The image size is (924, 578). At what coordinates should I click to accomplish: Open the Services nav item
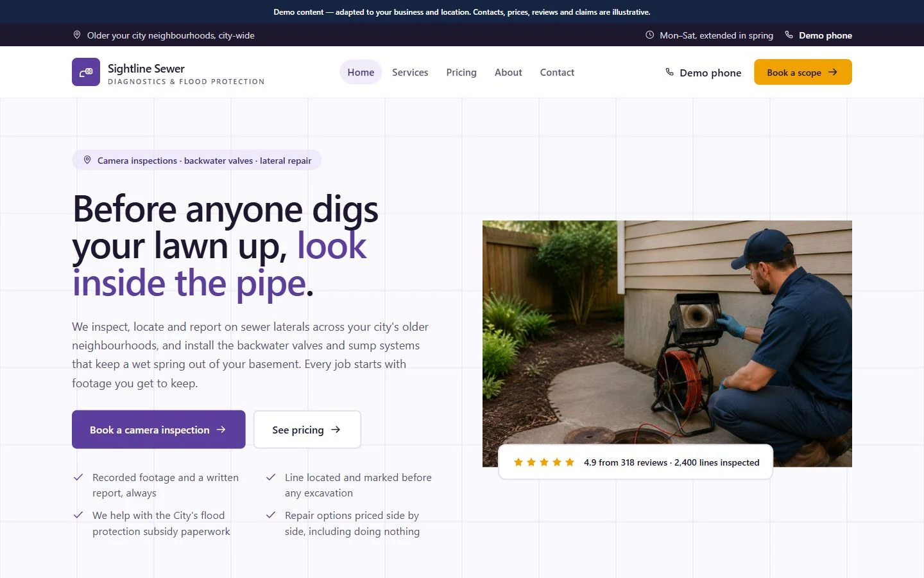coord(410,72)
